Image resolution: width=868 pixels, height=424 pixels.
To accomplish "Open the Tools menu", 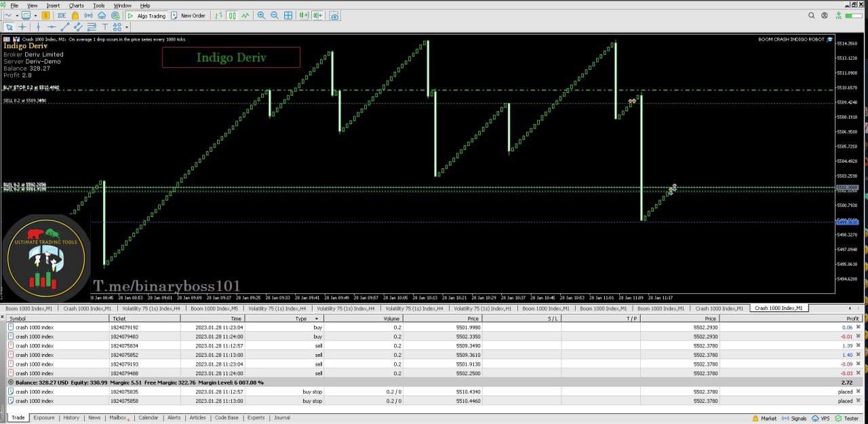I will pos(99,5).
